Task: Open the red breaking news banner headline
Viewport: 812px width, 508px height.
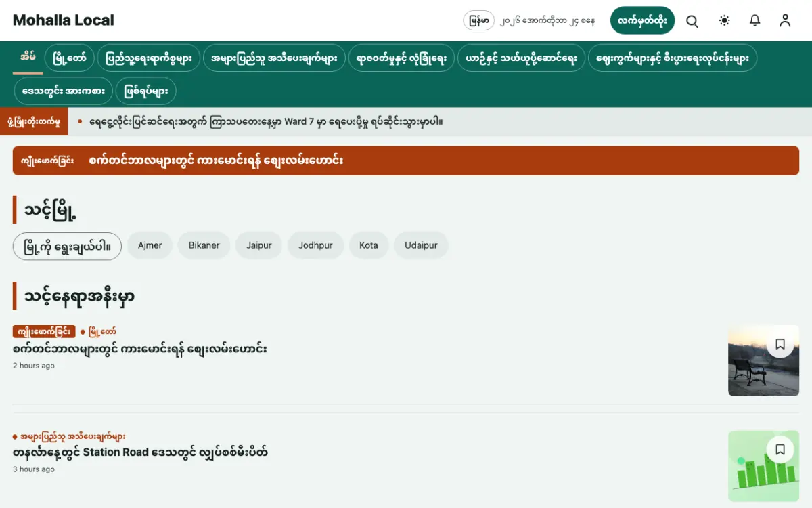Action: 216,161
